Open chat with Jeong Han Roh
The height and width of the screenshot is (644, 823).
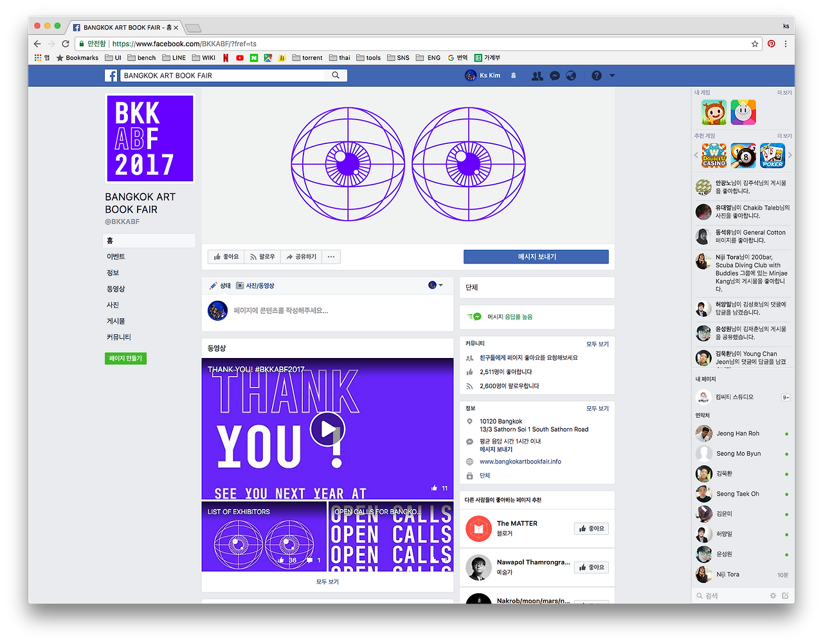(742, 434)
